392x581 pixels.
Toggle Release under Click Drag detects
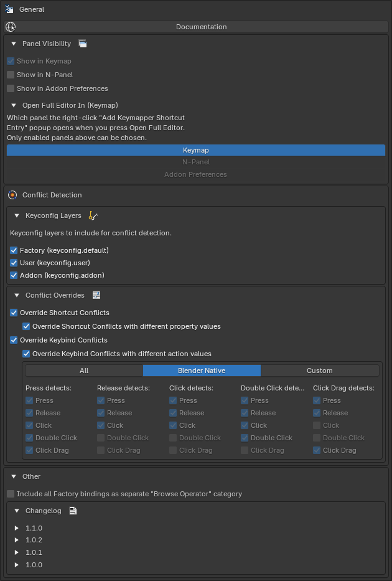click(x=317, y=413)
